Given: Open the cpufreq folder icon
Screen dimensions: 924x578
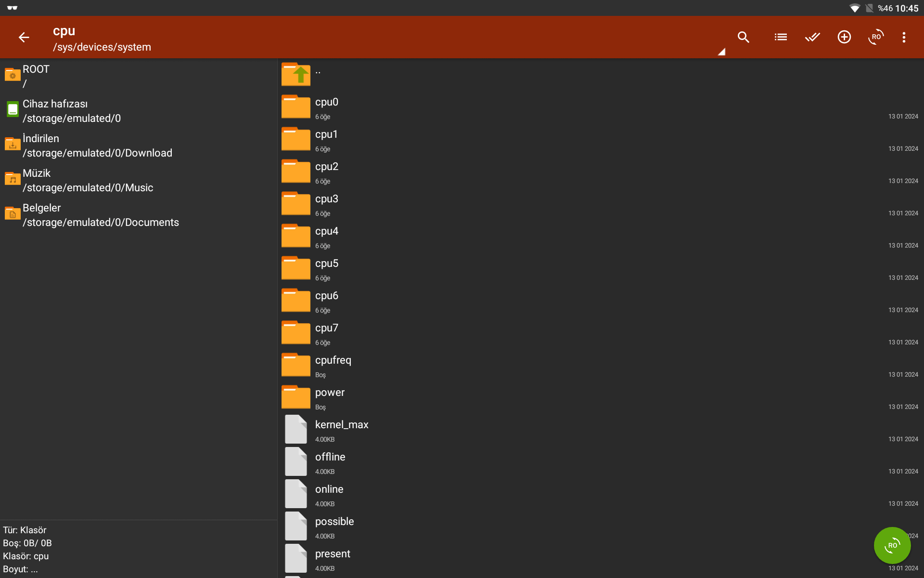Looking at the screenshot, I should [296, 365].
